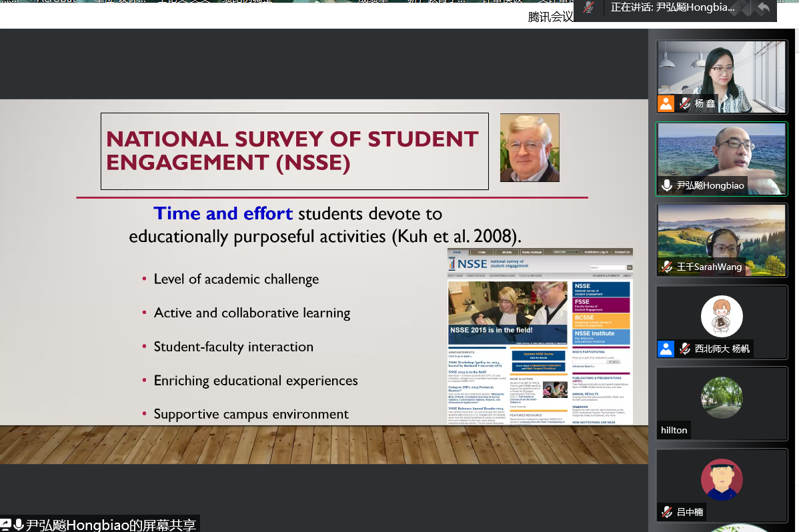Click hillton's tree-lined avatar

click(722, 397)
